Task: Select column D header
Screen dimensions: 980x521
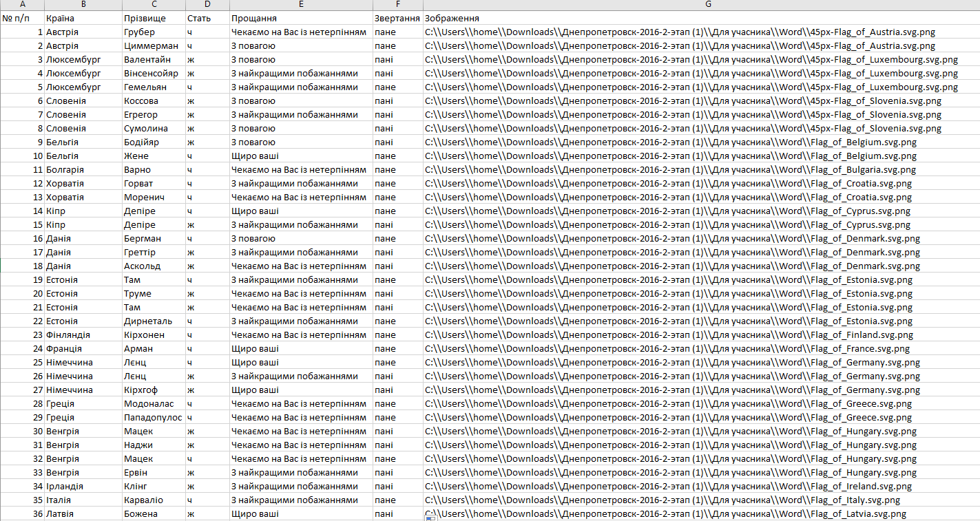Action: pos(207,5)
